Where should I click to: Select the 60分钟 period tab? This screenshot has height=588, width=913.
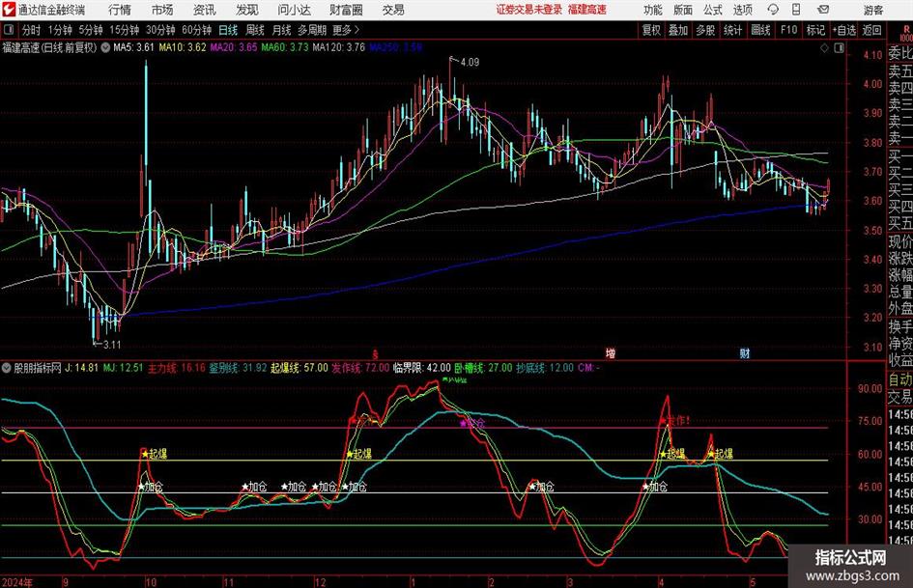coord(196,30)
